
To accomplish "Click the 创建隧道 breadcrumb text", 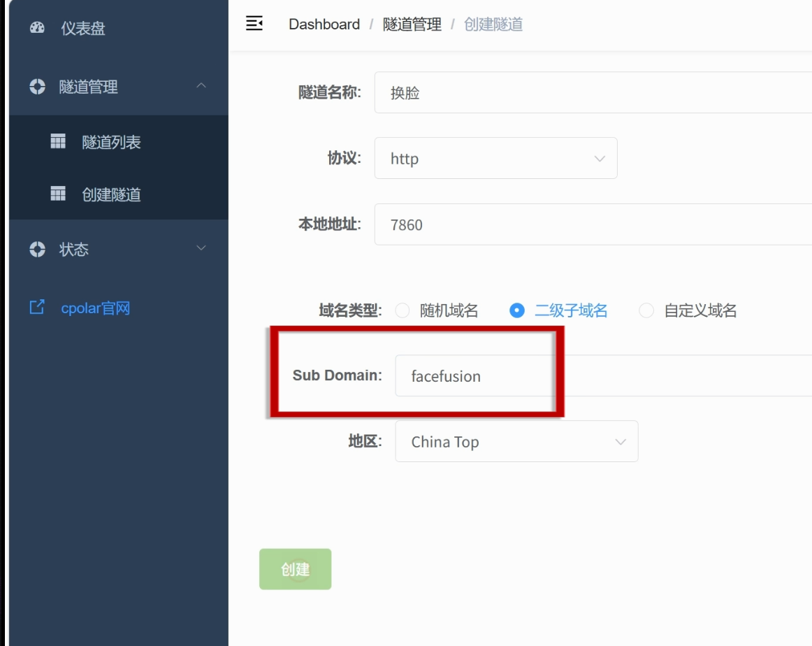I will [x=493, y=24].
